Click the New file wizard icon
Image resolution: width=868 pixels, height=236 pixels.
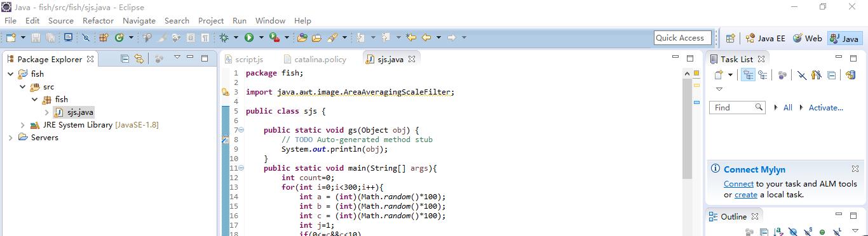click(10, 38)
